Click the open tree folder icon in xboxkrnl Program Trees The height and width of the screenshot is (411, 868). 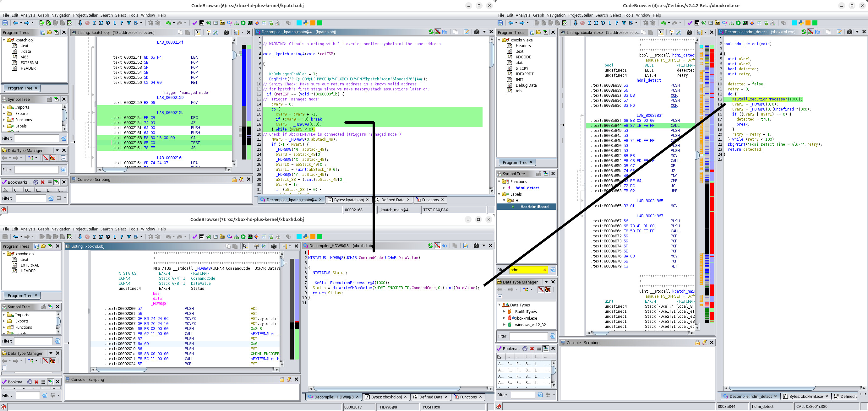tap(539, 32)
